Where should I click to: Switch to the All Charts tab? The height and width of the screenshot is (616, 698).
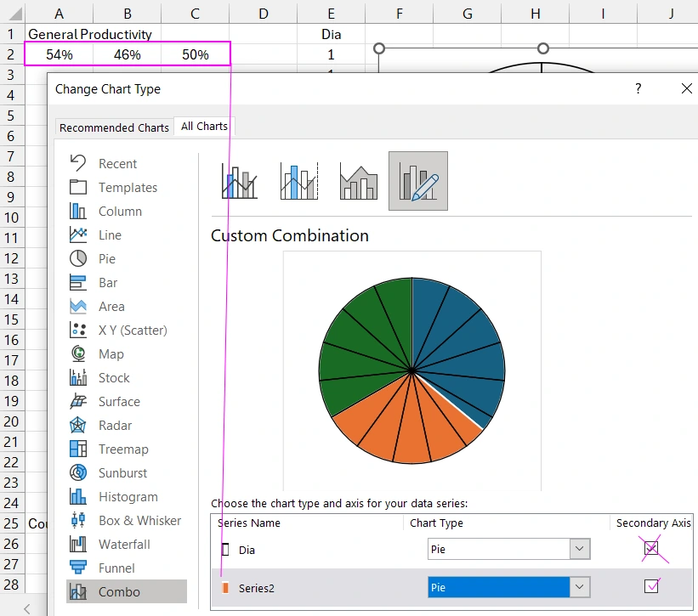pos(204,127)
